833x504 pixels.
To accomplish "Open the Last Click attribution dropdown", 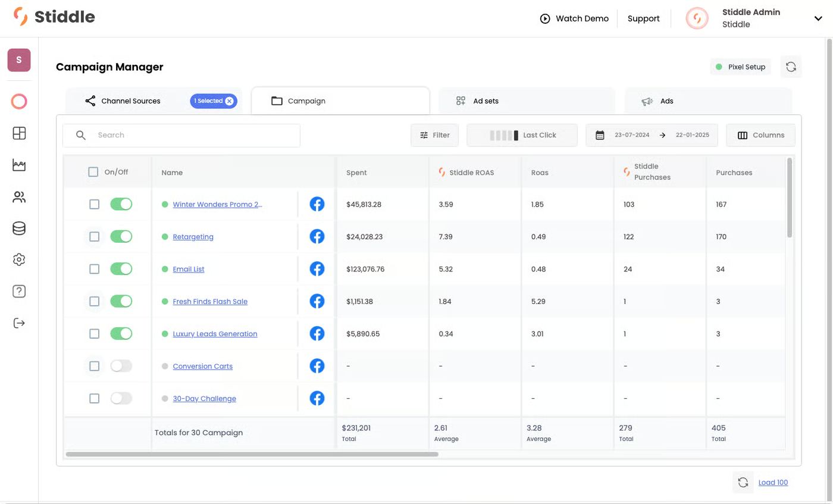I will 522,135.
